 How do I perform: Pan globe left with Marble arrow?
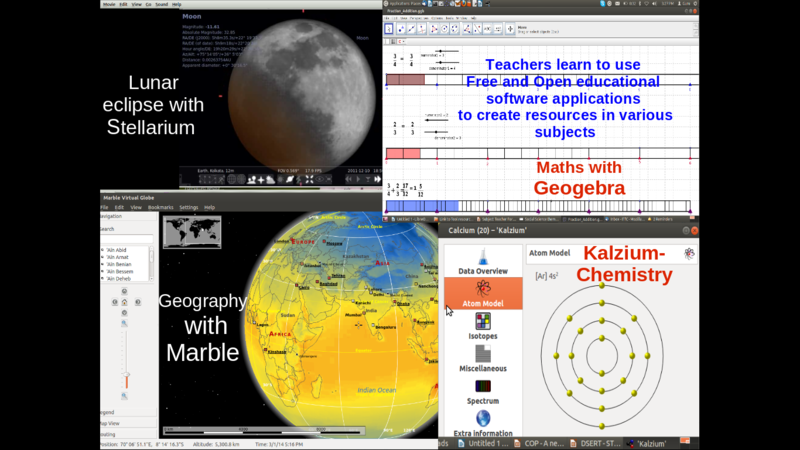coord(115,302)
